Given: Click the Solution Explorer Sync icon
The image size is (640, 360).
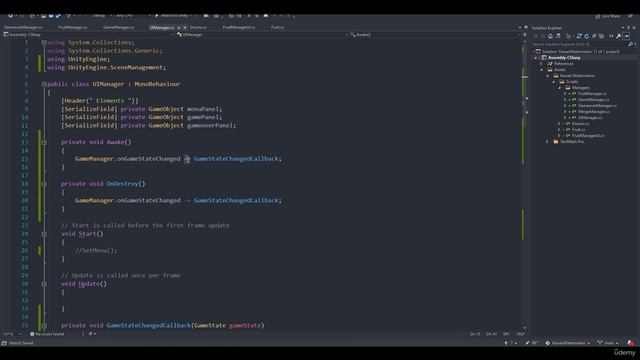Looking at the screenshot, I should [579, 36].
